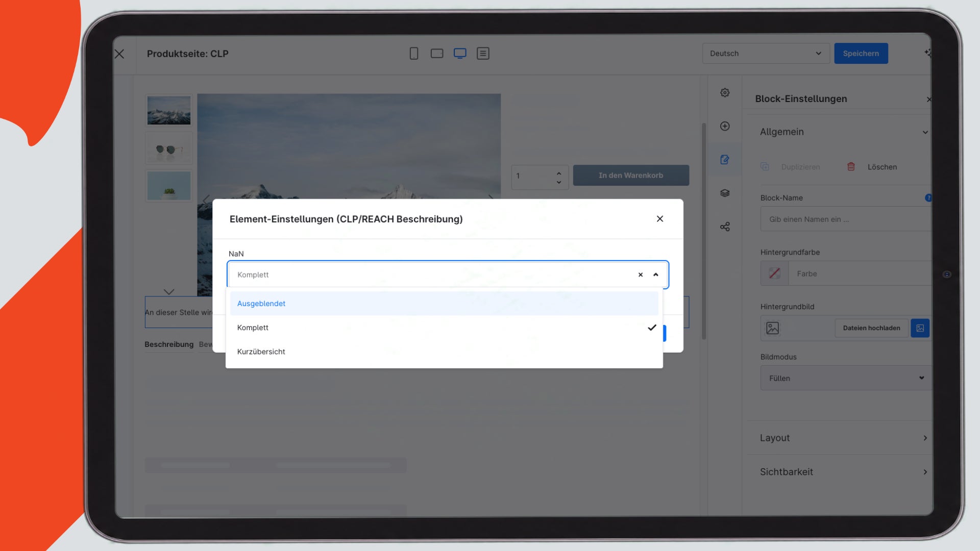Switch to desktop preview
The width and height of the screenshot is (980, 551).
[460, 54]
